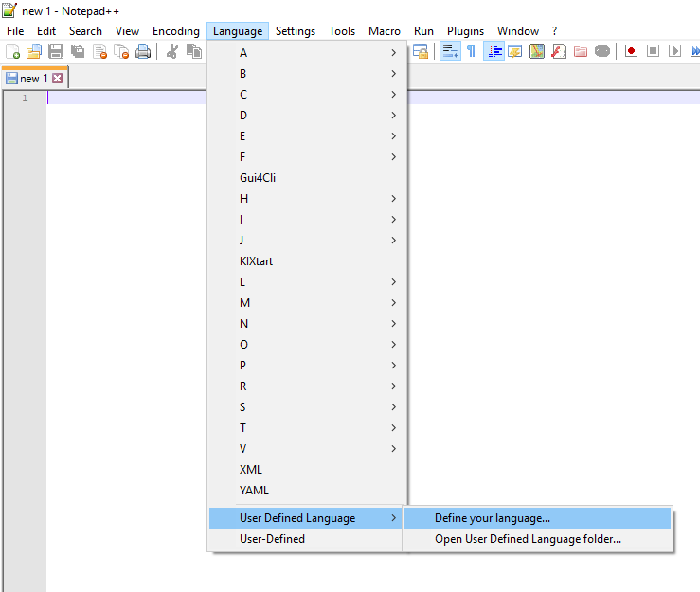Click the synchronize scrolling lock icon

420,51
